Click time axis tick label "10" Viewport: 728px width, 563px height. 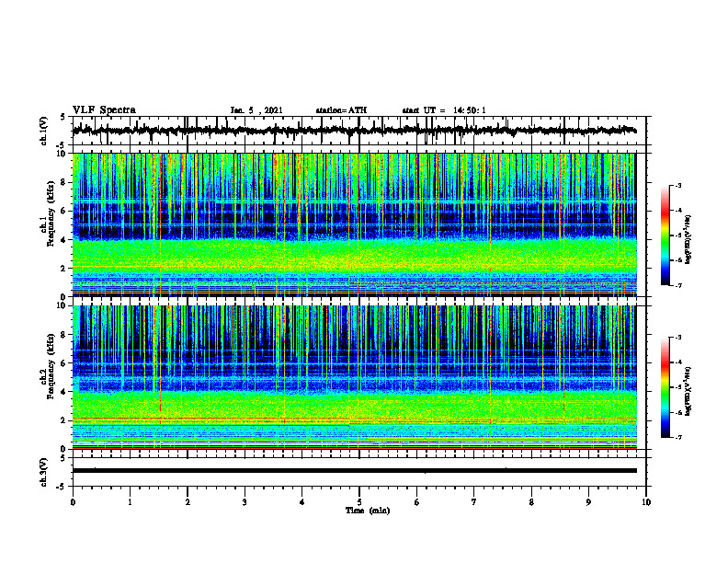click(x=646, y=502)
